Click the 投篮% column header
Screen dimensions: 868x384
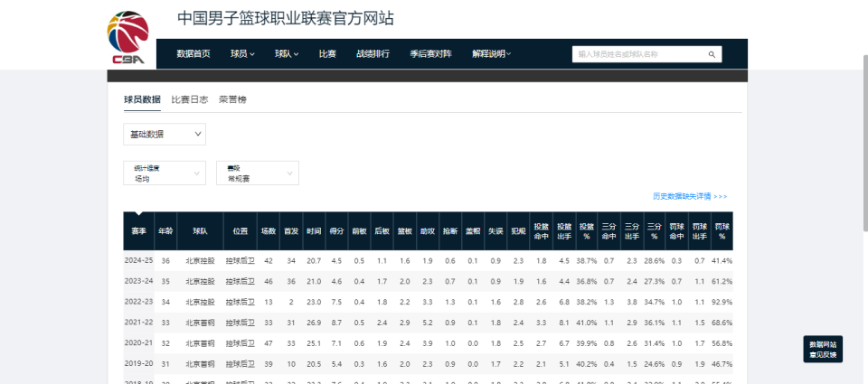(x=587, y=231)
